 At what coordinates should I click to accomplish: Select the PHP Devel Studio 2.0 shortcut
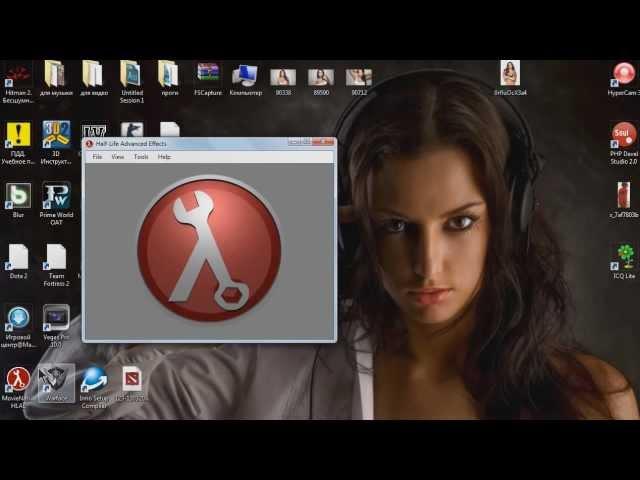[x=624, y=143]
